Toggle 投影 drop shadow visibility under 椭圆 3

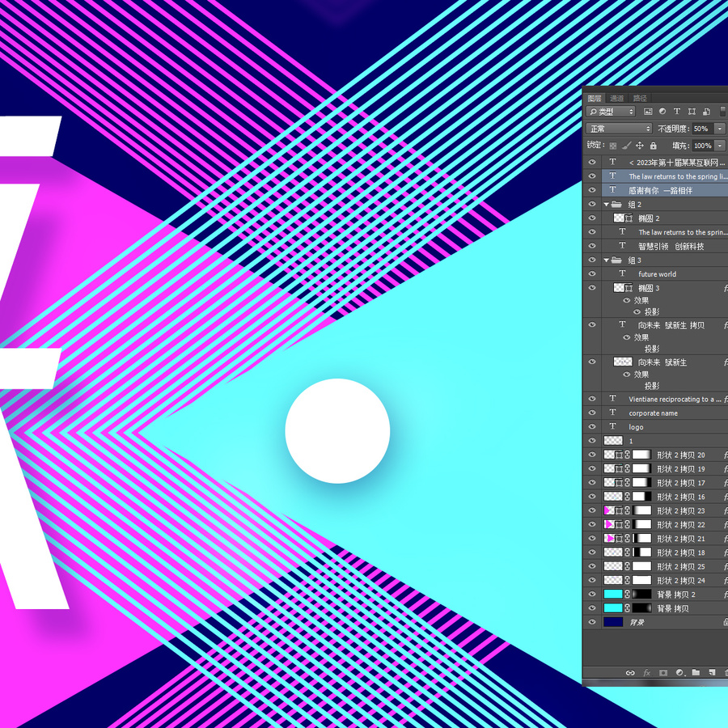pos(637,312)
